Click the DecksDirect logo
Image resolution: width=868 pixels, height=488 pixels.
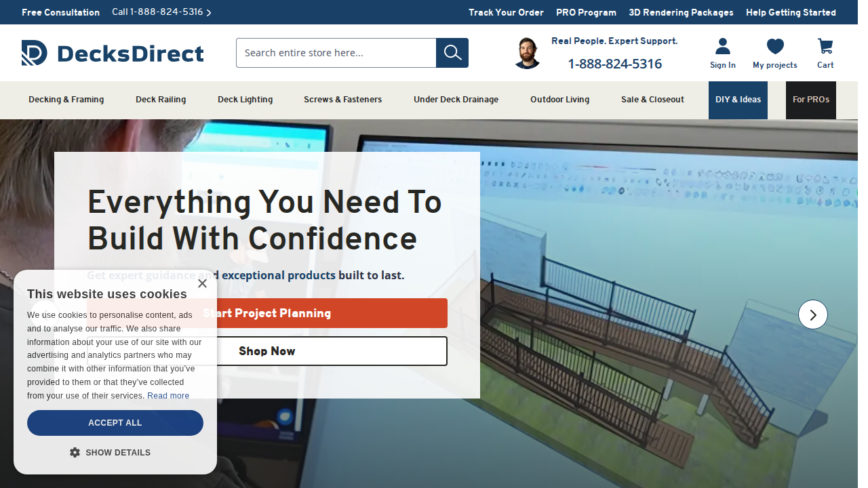pyautogui.click(x=113, y=53)
